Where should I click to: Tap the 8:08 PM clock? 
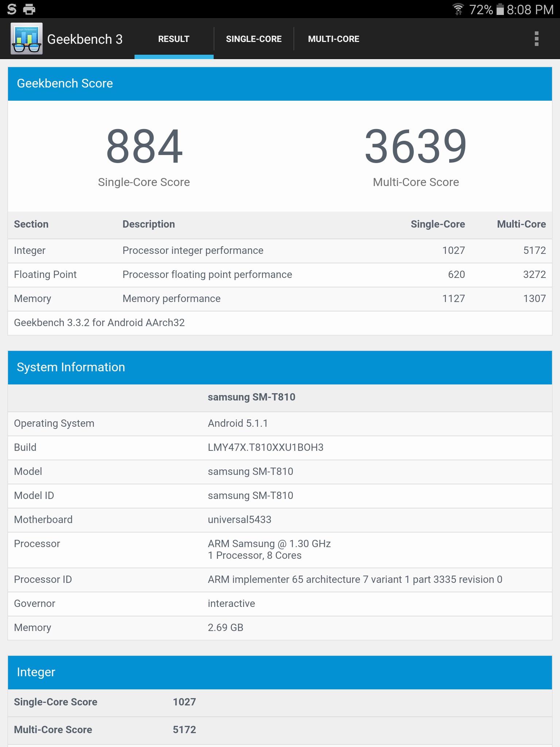(530, 9)
